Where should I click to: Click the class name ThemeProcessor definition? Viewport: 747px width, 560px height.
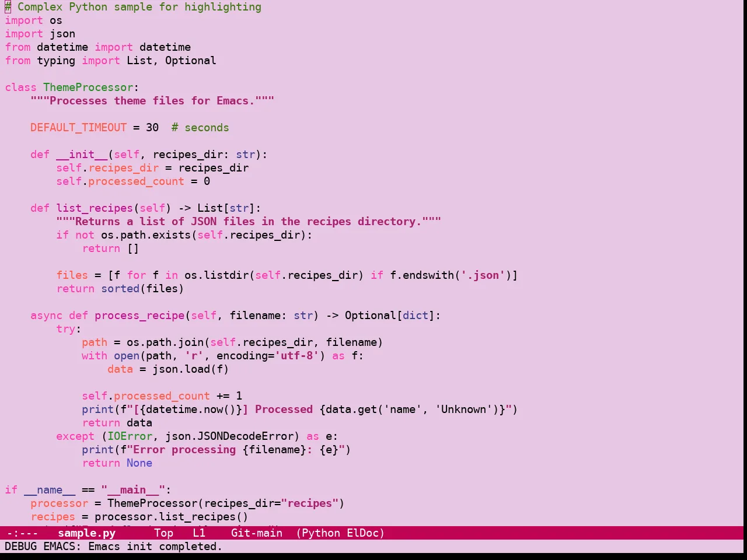(88, 87)
